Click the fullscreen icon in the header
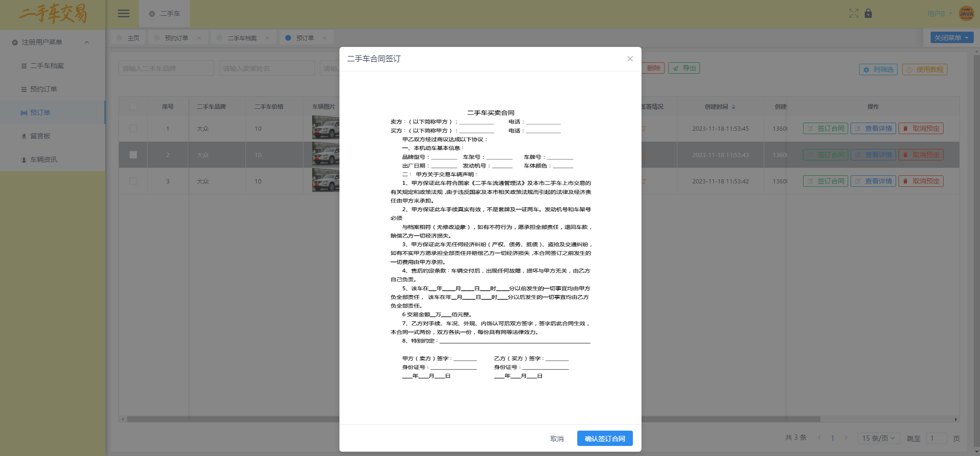The width and height of the screenshot is (980, 456). tap(853, 13)
